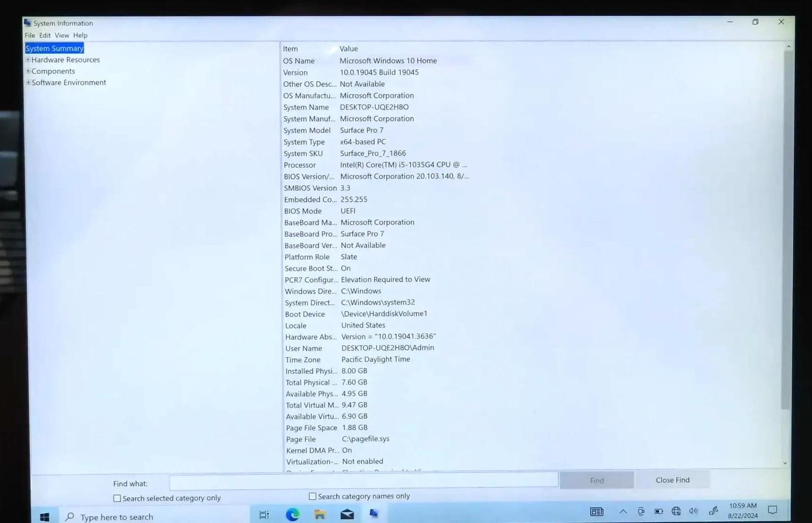Open the Edit menu

coord(45,35)
